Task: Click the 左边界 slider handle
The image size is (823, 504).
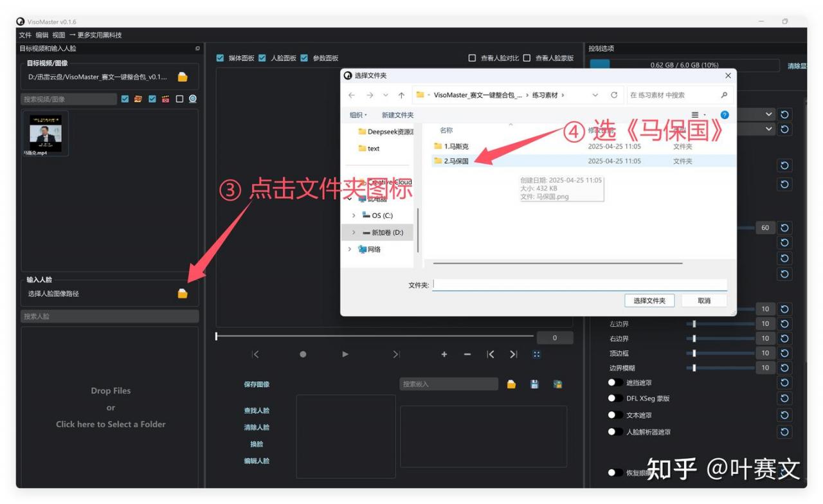Action: [694, 324]
